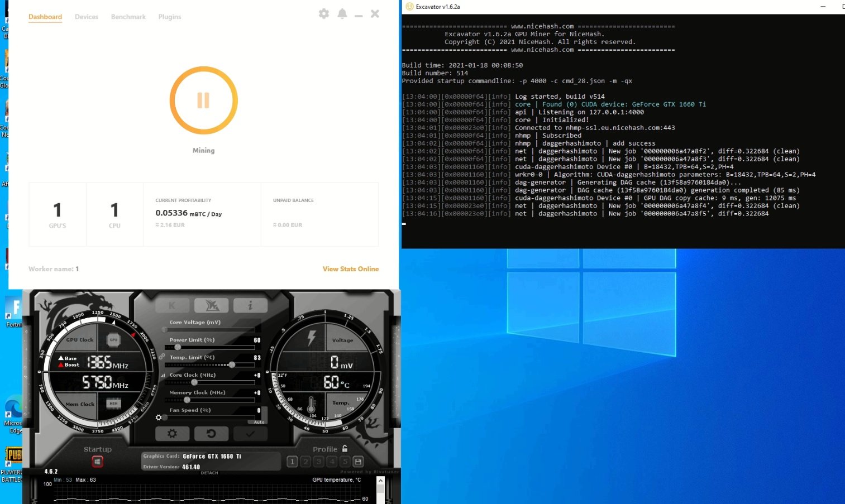Image resolution: width=845 pixels, height=504 pixels.
Task: Select Afterburner profile slot 1
Action: (x=292, y=462)
